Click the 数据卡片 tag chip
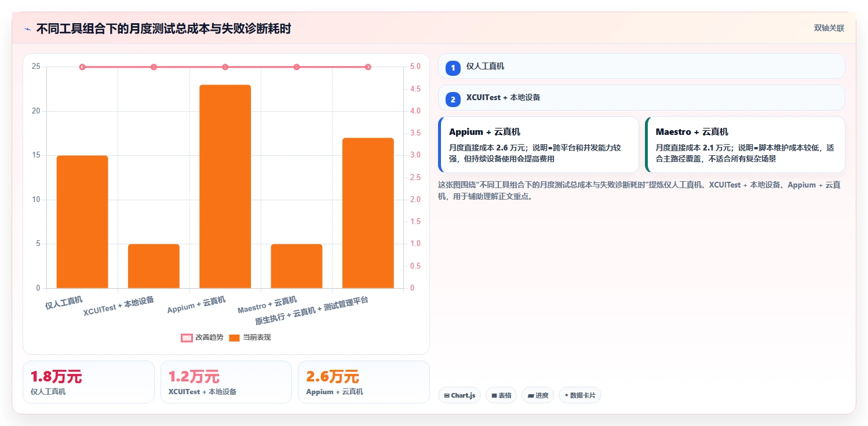 (x=580, y=395)
